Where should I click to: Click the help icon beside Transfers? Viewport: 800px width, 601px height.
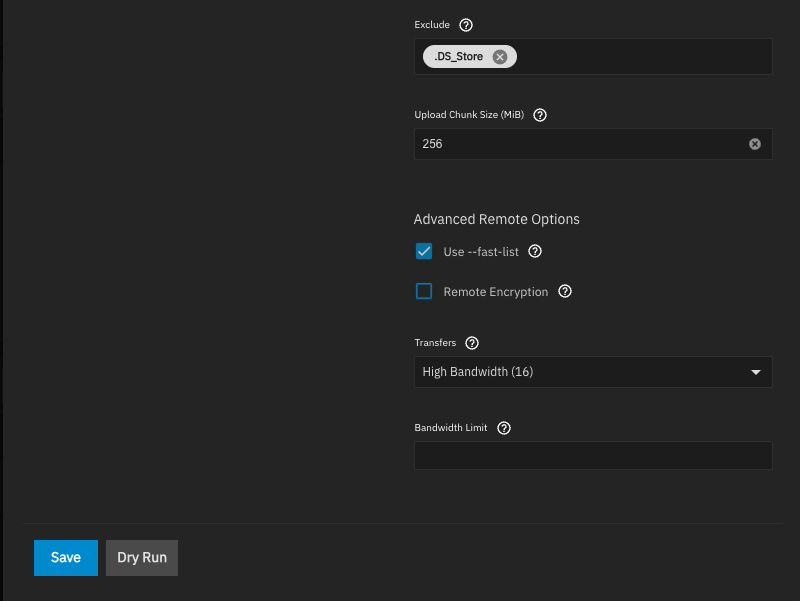[x=472, y=343]
